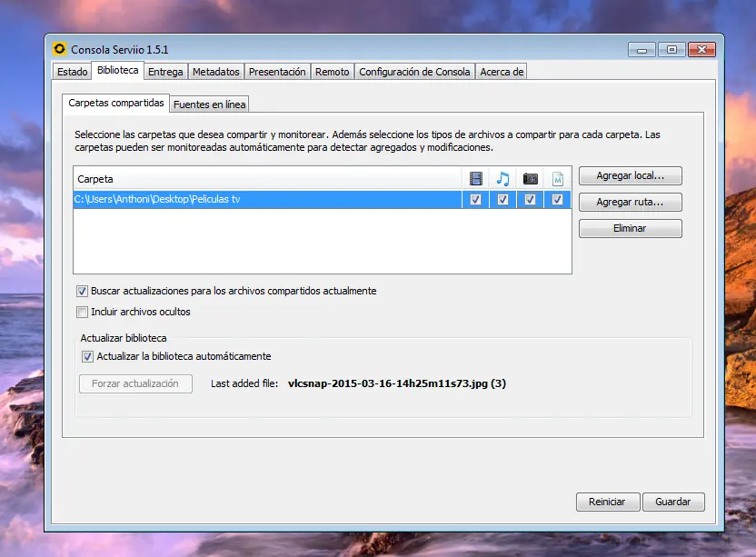Viewport: 756px width, 557px height.
Task: Enable Incluir archivos ocultos
Action: pos(82,312)
